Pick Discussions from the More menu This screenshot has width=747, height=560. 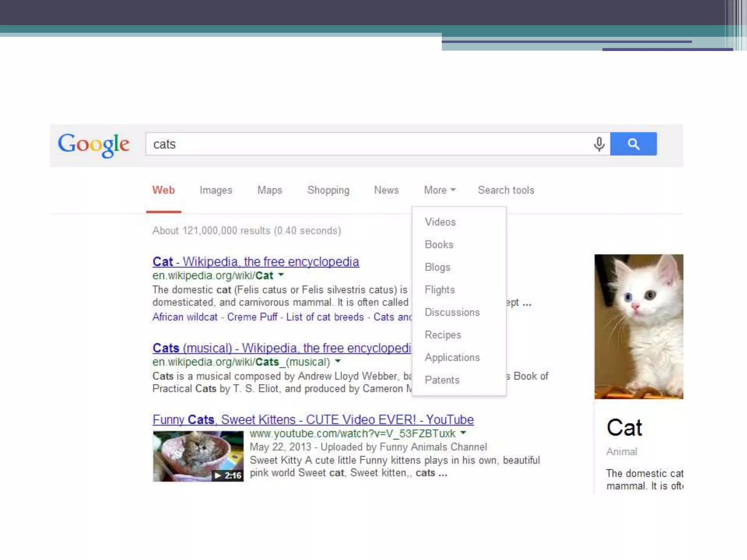click(x=452, y=312)
